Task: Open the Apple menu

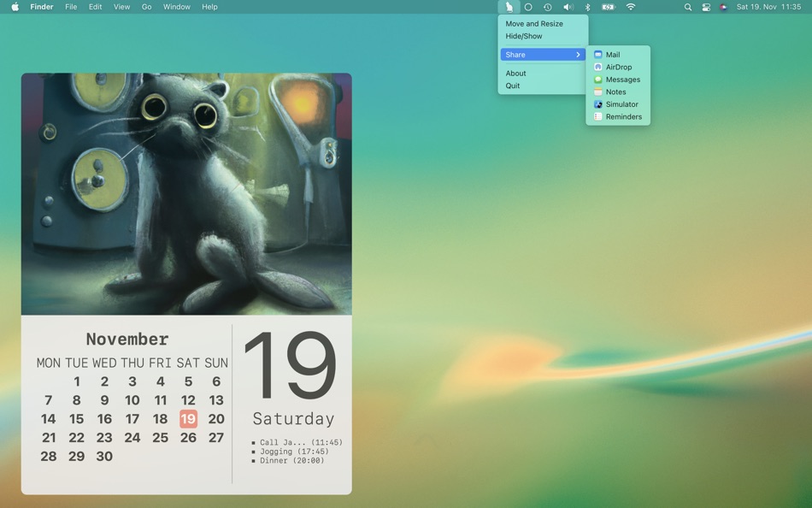Action: 15,7
